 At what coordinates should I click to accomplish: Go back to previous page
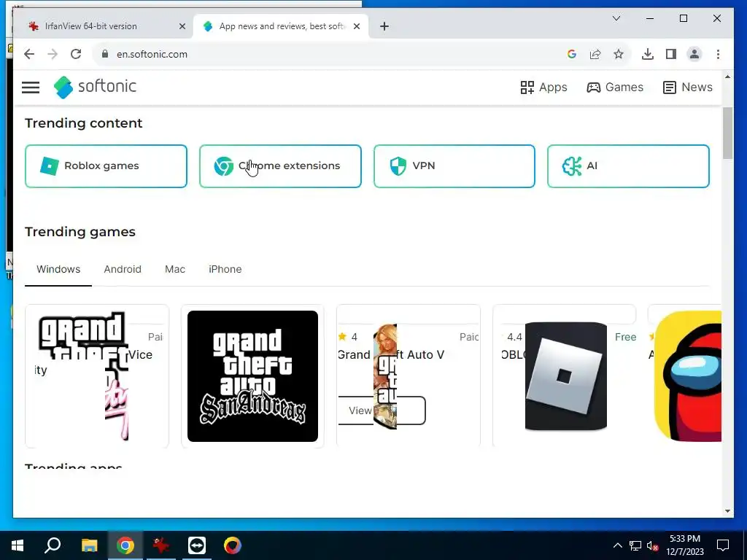29,54
